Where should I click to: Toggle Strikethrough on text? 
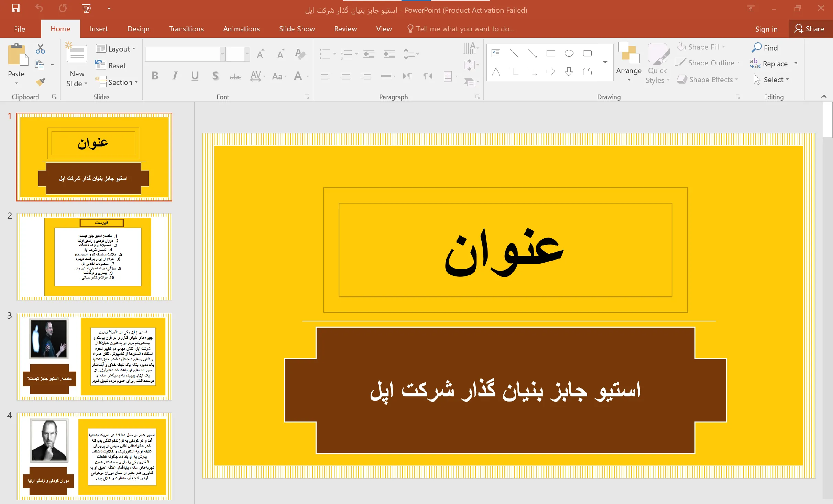click(x=235, y=76)
